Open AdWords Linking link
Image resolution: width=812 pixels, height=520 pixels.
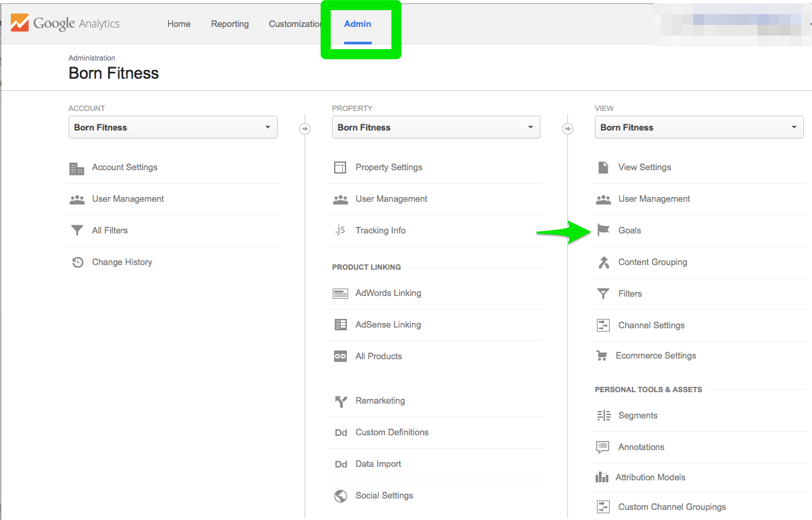tap(389, 293)
